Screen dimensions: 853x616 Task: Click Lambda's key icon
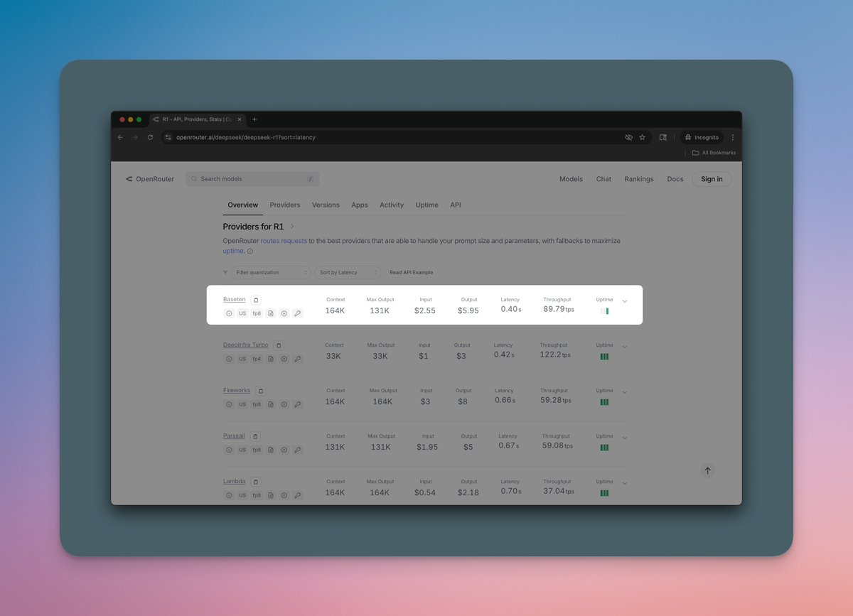298,495
